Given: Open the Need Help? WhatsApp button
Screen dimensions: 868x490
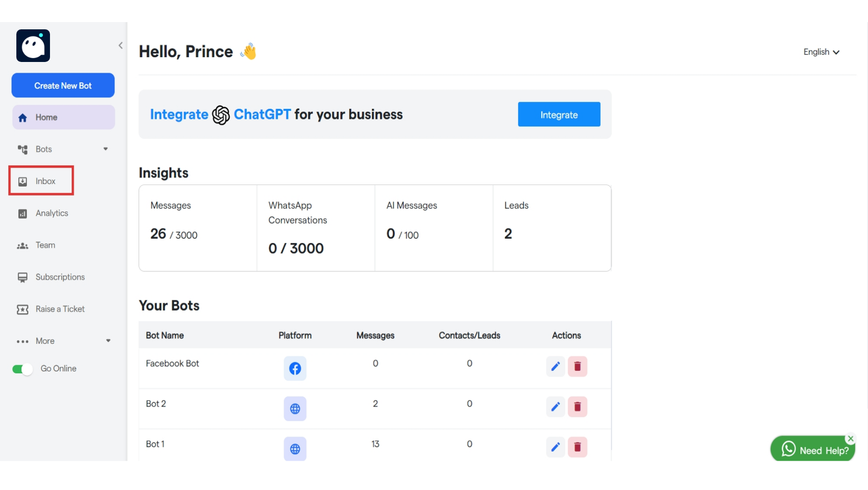Looking at the screenshot, I should tap(813, 448).
